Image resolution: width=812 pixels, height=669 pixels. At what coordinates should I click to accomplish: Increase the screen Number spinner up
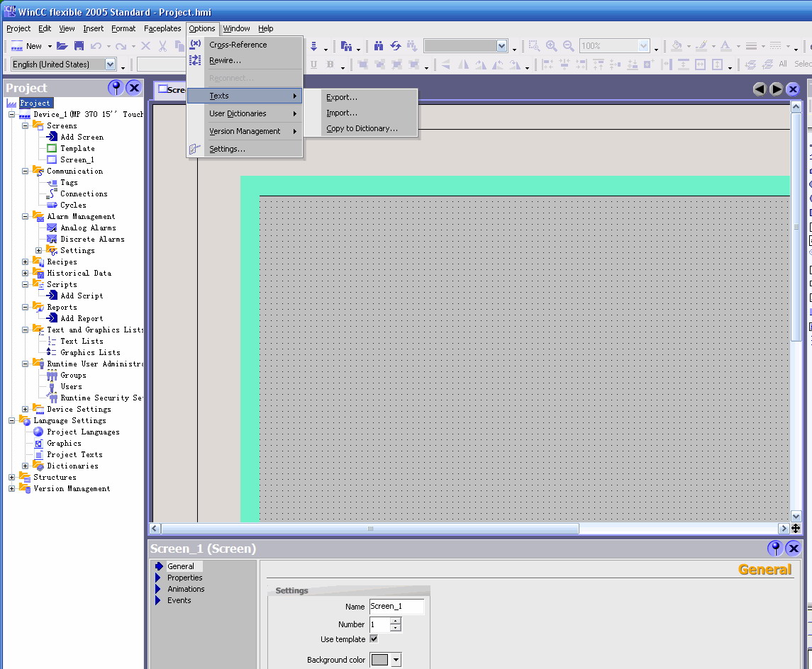(x=395, y=621)
